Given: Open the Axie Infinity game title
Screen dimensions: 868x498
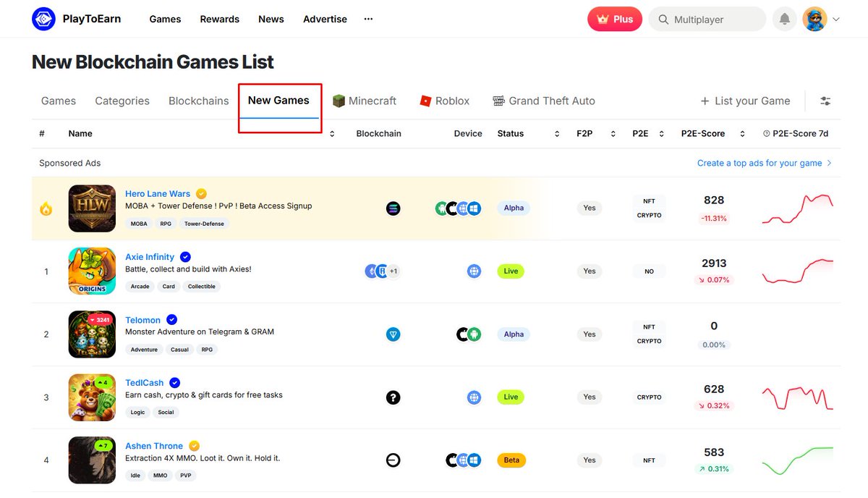Looking at the screenshot, I should point(150,257).
